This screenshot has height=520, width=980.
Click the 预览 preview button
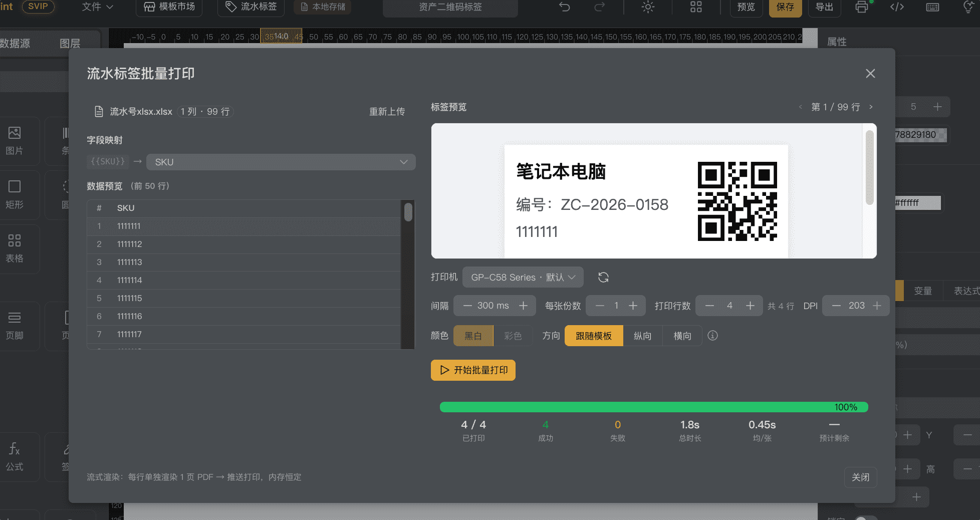[x=746, y=7]
